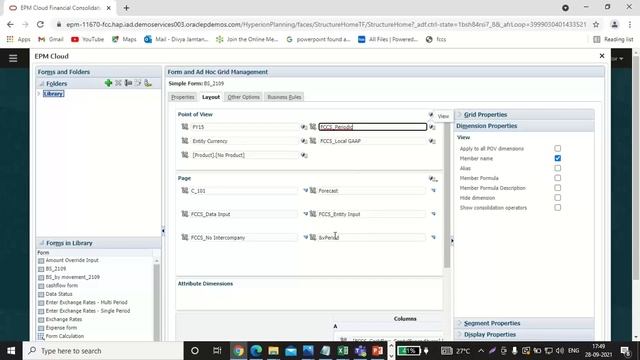Open PowerPoint from the taskbar

(378, 351)
